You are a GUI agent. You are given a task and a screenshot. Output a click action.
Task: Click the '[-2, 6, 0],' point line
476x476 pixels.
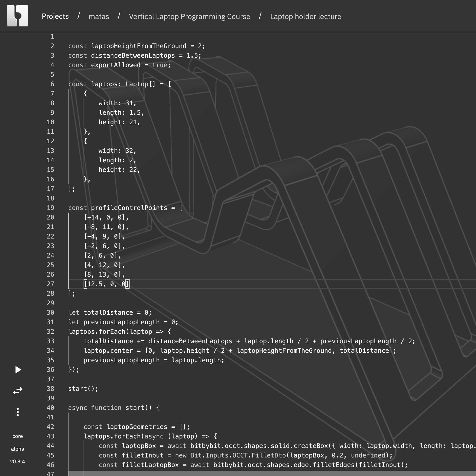tap(104, 246)
